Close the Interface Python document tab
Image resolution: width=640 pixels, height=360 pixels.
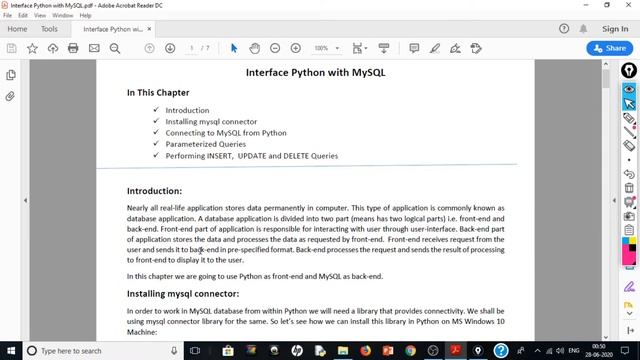[149, 29]
